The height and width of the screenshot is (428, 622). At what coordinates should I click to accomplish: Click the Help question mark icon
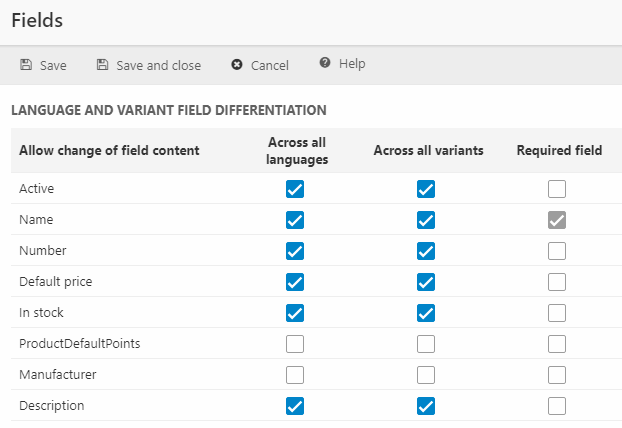click(325, 64)
